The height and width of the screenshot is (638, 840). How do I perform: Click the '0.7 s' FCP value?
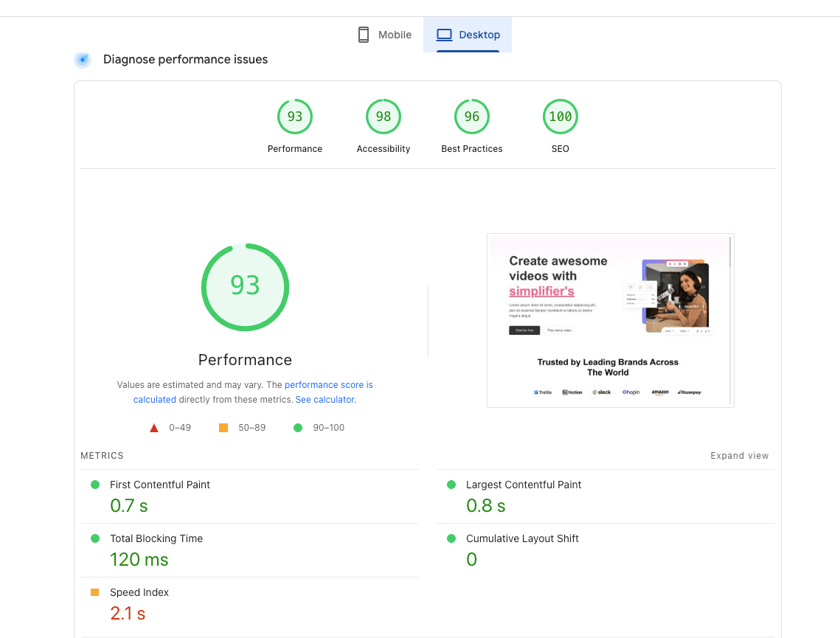128,506
